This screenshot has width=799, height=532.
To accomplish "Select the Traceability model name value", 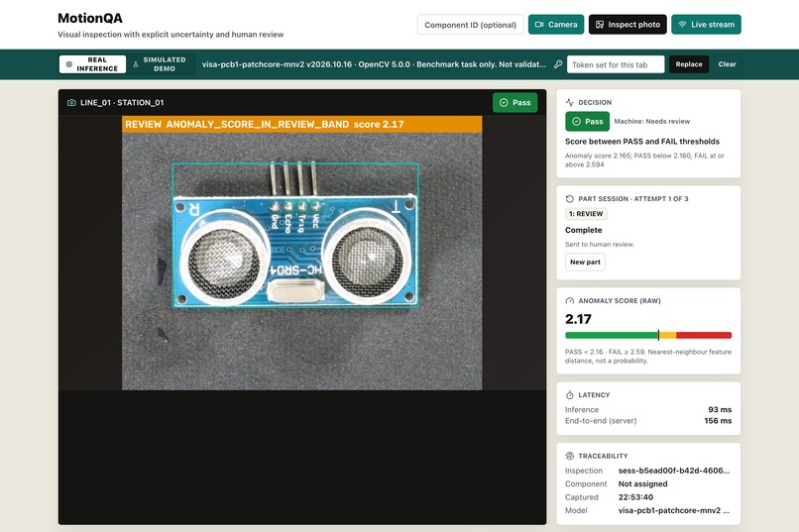I will tap(674, 510).
